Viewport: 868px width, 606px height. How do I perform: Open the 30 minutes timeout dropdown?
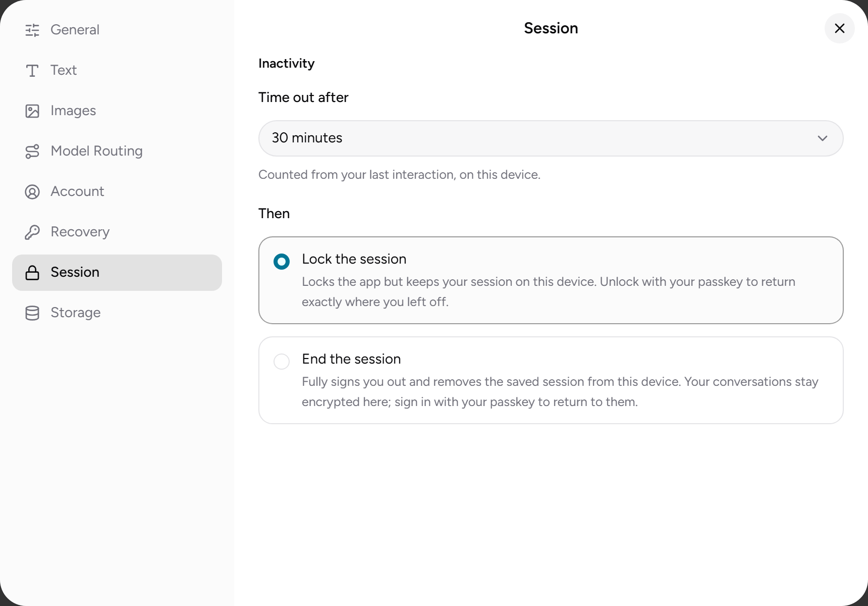point(551,138)
